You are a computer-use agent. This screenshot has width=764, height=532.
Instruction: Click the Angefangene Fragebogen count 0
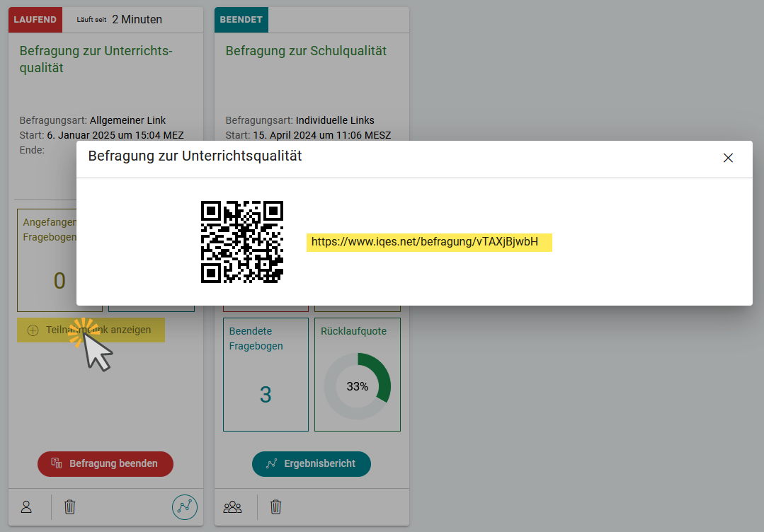coord(59,281)
